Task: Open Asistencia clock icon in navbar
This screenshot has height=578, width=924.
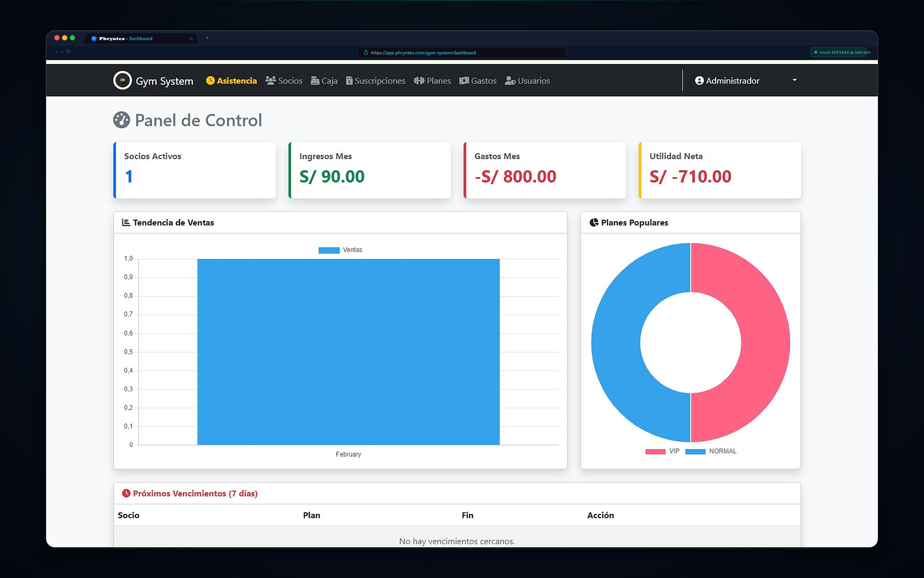Action: 210,81
